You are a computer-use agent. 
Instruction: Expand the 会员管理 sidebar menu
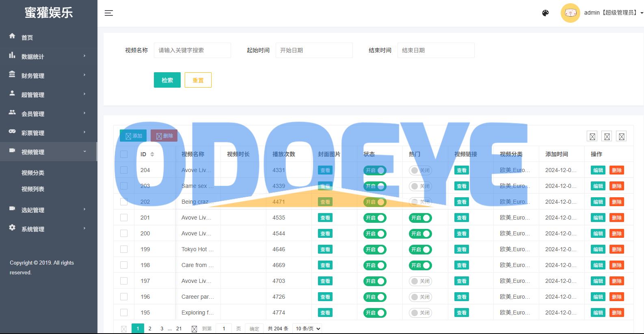click(49, 114)
